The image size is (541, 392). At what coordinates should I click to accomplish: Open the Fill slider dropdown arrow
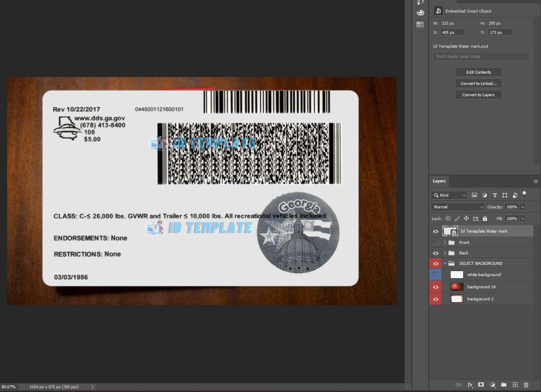(523, 219)
